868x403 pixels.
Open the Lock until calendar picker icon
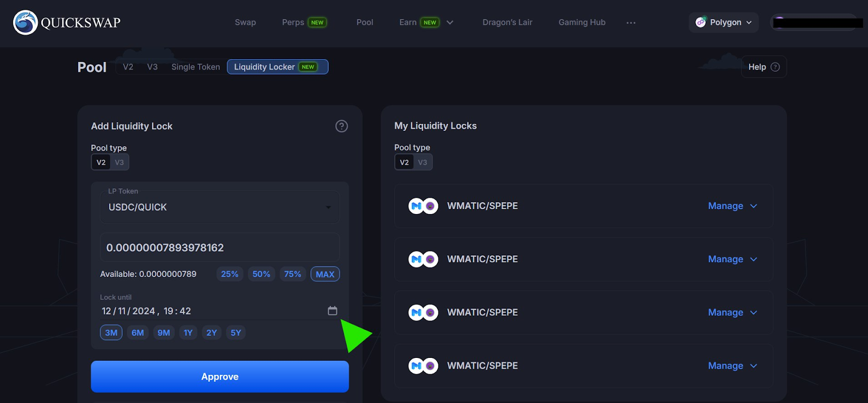[333, 311]
